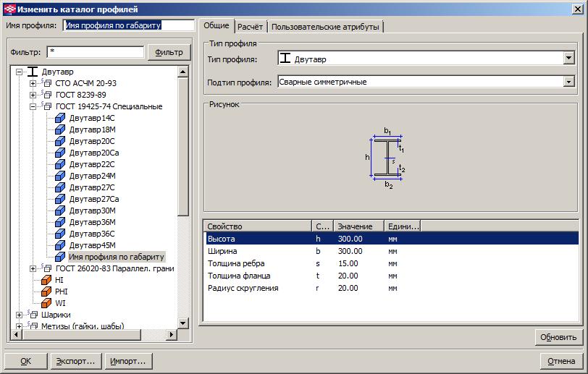Click the orange parametric icon beside HI
Viewport: 588px width, 374px height.
(46, 280)
